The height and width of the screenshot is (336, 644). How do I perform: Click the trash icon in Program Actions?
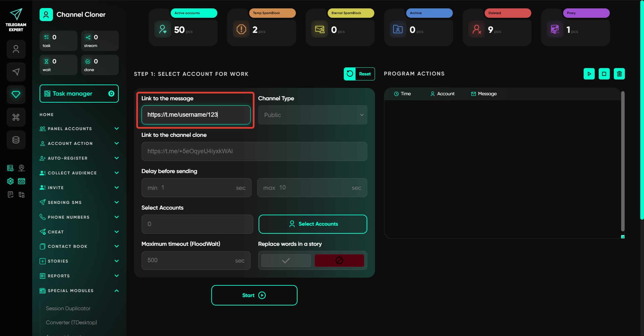point(619,74)
